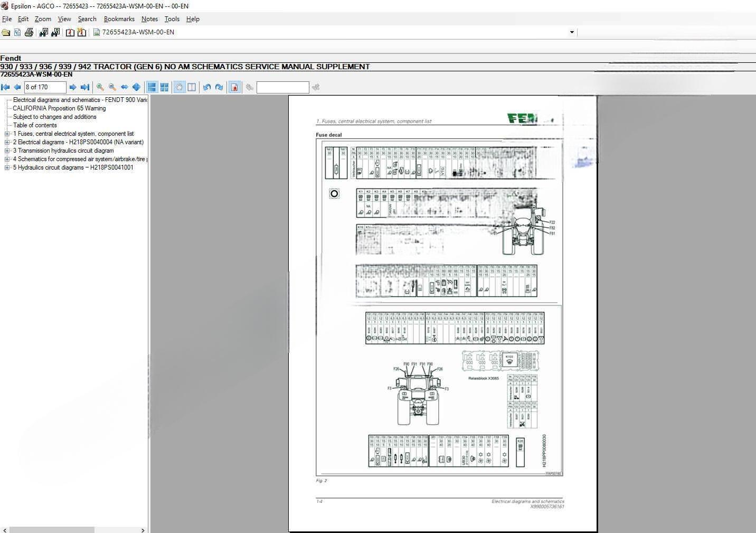Click the zoom in magnifier

100,87
